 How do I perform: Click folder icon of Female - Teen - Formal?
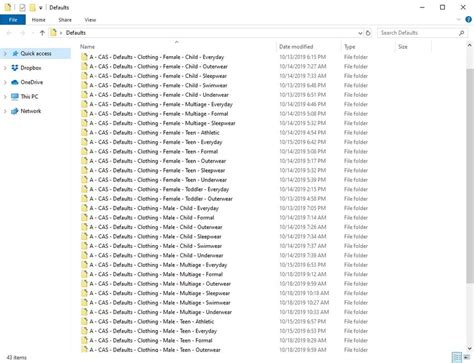pyautogui.click(x=84, y=151)
